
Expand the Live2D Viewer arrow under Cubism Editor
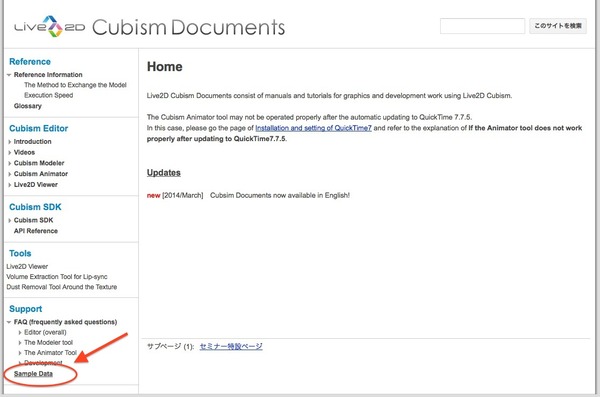tap(9, 185)
